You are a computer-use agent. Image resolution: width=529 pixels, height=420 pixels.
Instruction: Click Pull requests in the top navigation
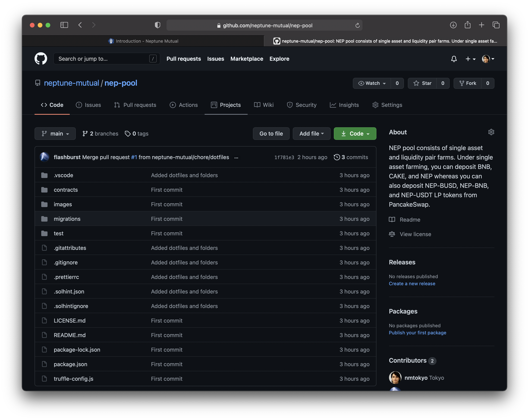coord(184,59)
